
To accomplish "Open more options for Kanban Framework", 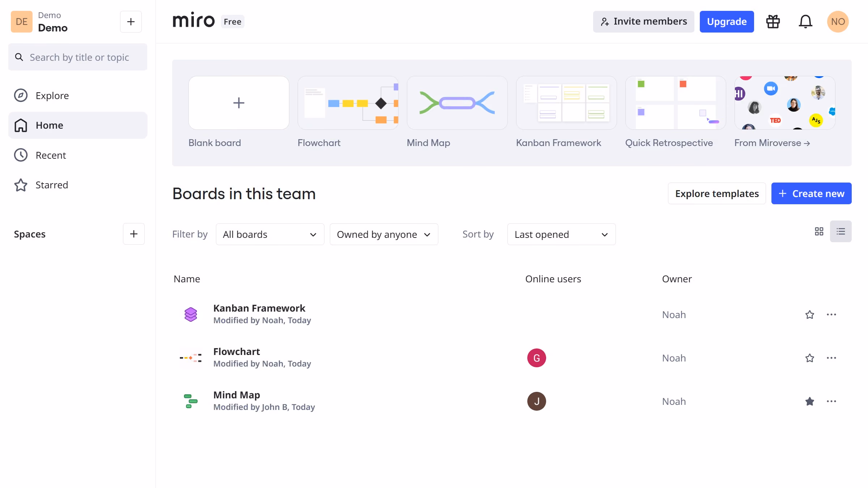I will (x=831, y=314).
